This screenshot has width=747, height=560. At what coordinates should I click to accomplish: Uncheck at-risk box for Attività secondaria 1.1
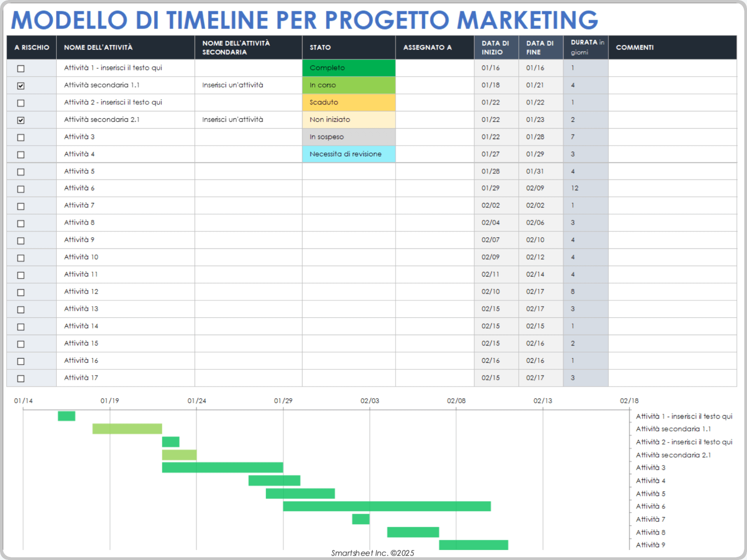[x=21, y=86]
